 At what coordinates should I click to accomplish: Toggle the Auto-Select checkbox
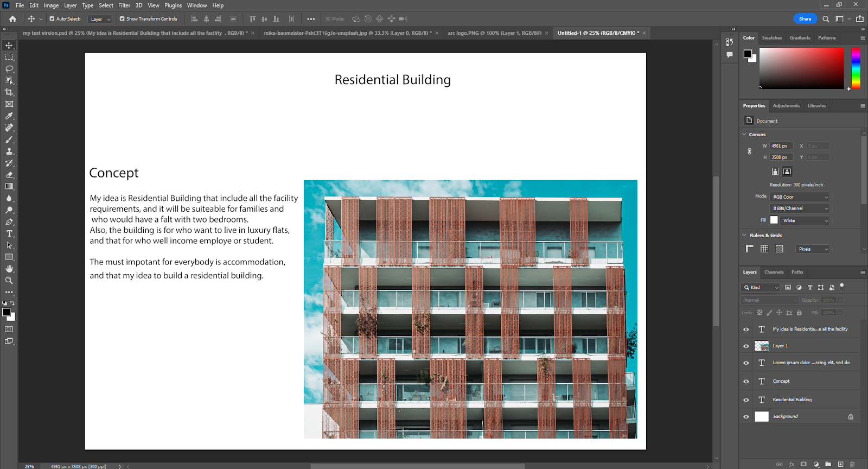[52, 19]
